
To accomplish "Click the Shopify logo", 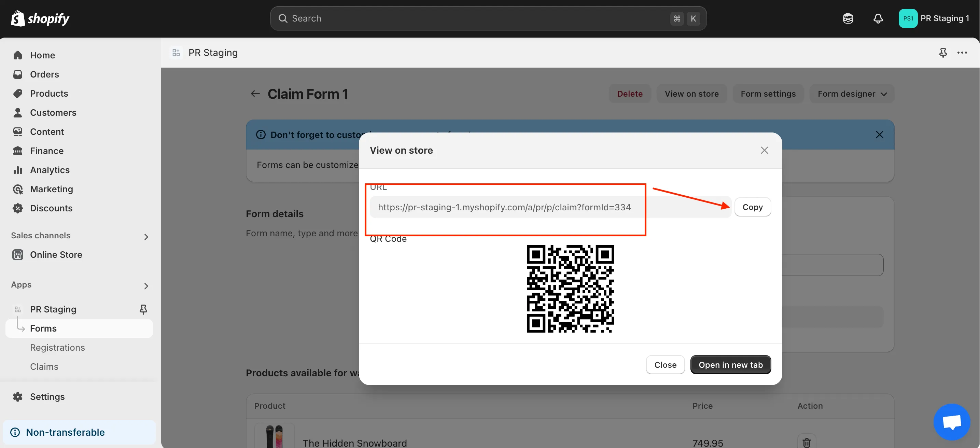I will point(40,18).
